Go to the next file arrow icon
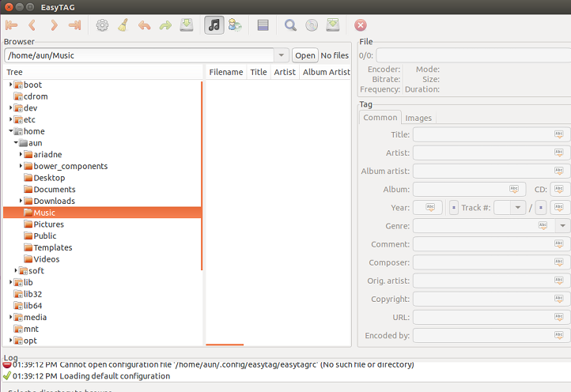 tap(54, 25)
